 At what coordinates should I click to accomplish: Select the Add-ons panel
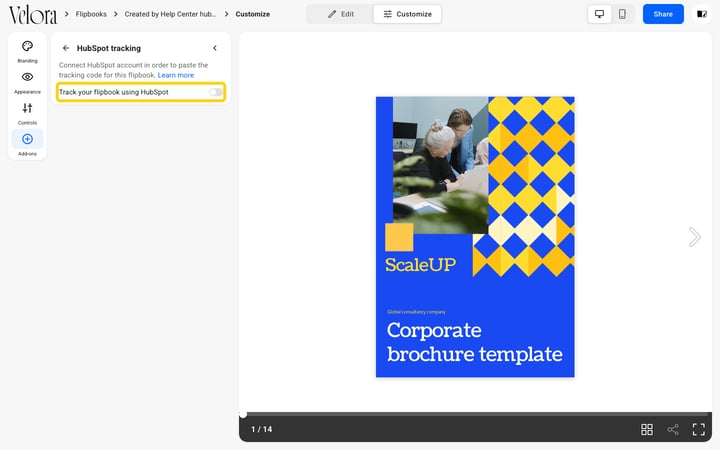click(x=27, y=144)
